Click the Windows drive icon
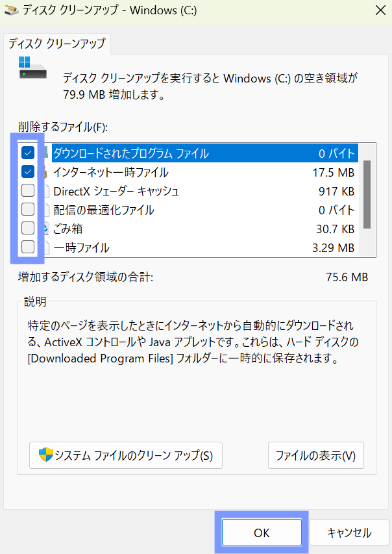The image size is (392, 554). tap(32, 68)
